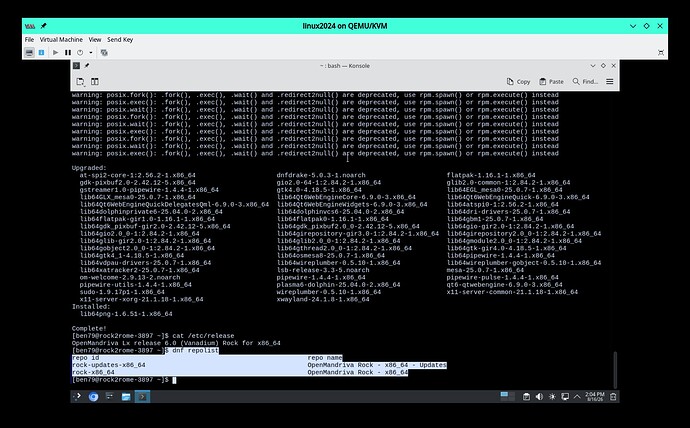Open the Virtual Machine menu
The image size is (690, 428).
61,40
